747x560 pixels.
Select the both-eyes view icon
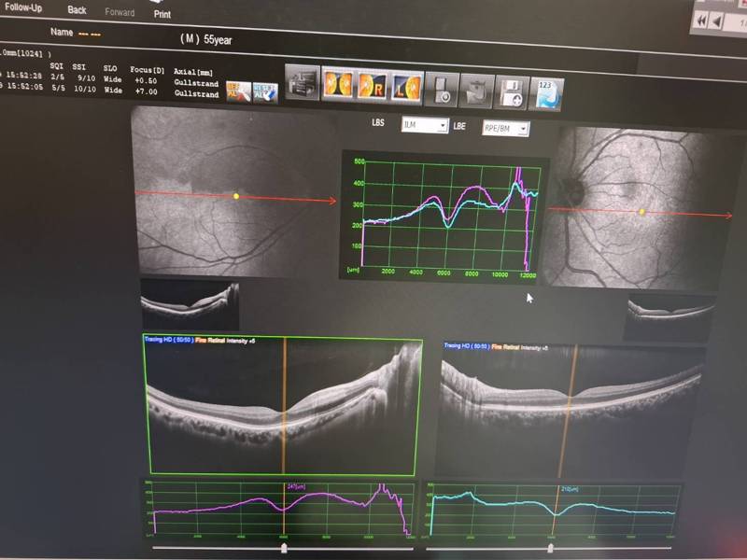[339, 84]
